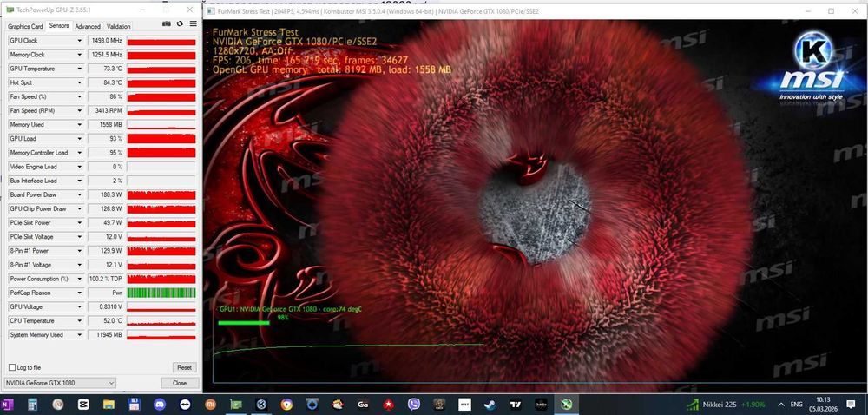The width and height of the screenshot is (868, 415).
Task: Click the ENG language indicator
Action: (797, 405)
